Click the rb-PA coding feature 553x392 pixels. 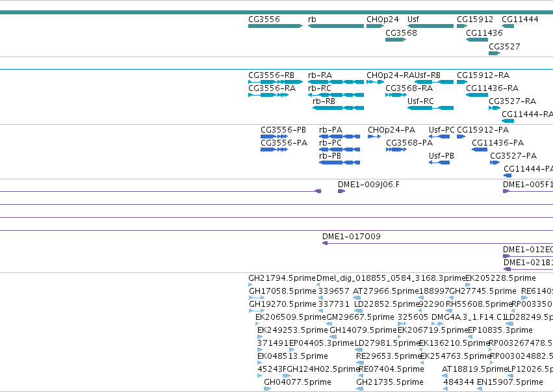pos(340,137)
